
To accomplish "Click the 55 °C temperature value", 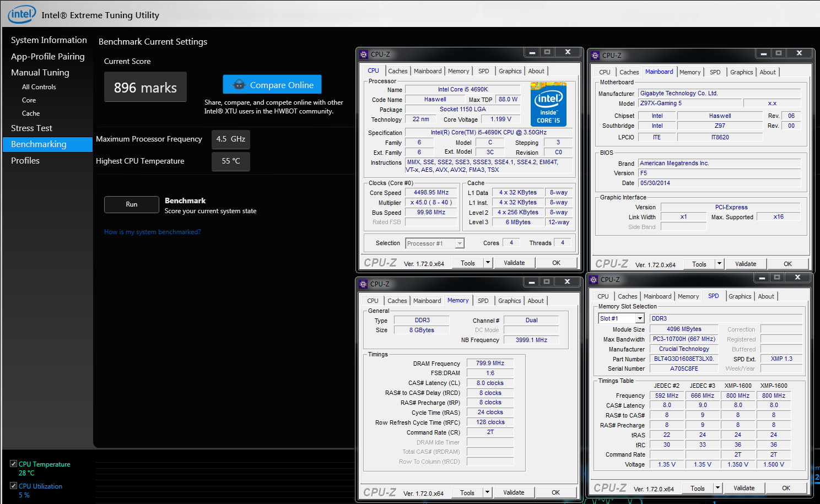I will coord(231,161).
